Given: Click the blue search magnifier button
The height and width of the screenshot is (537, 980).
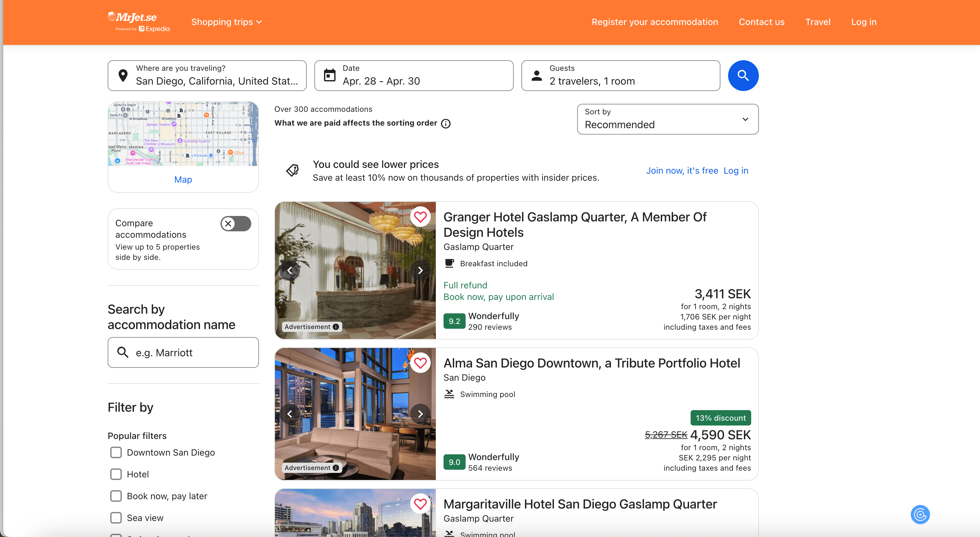Looking at the screenshot, I should pos(743,76).
